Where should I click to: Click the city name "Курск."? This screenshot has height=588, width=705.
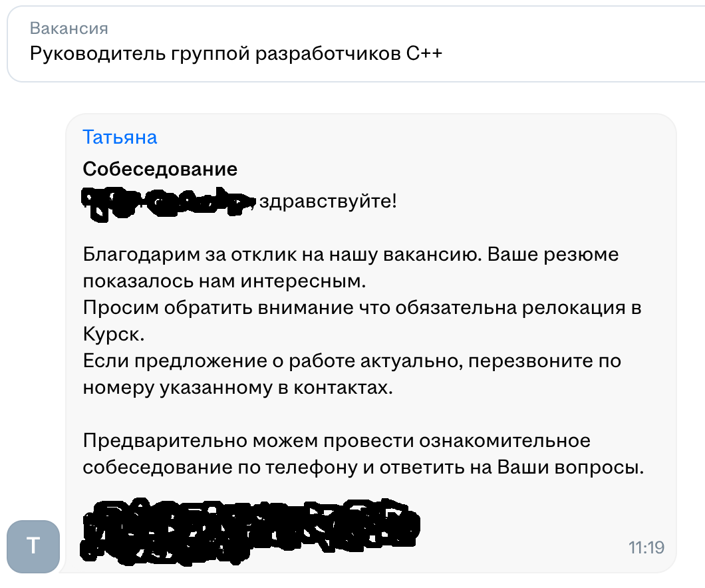coord(113,335)
